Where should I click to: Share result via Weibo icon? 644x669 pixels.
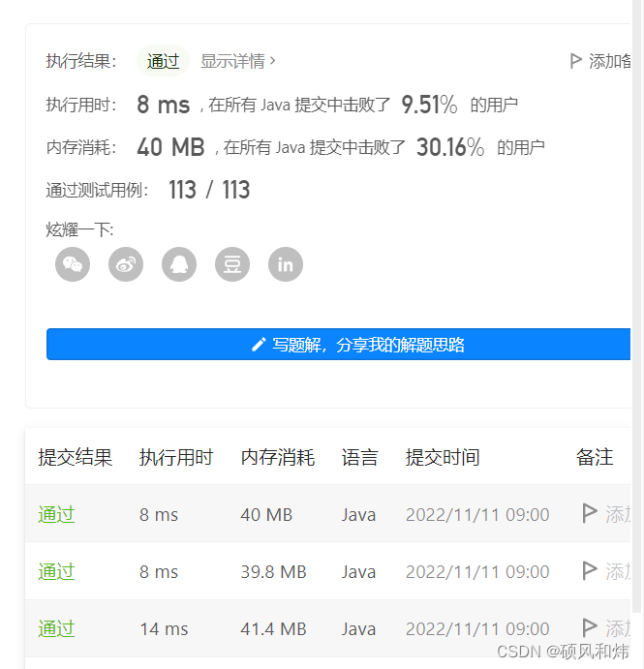point(126,264)
